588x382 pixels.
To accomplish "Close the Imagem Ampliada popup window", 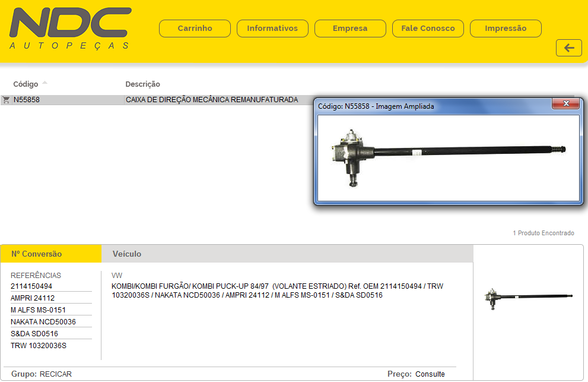I will pos(565,104).
